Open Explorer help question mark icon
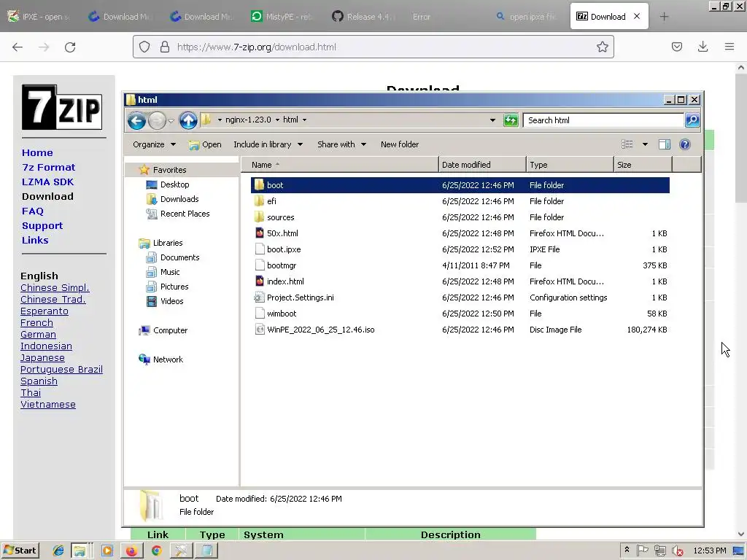 point(684,144)
